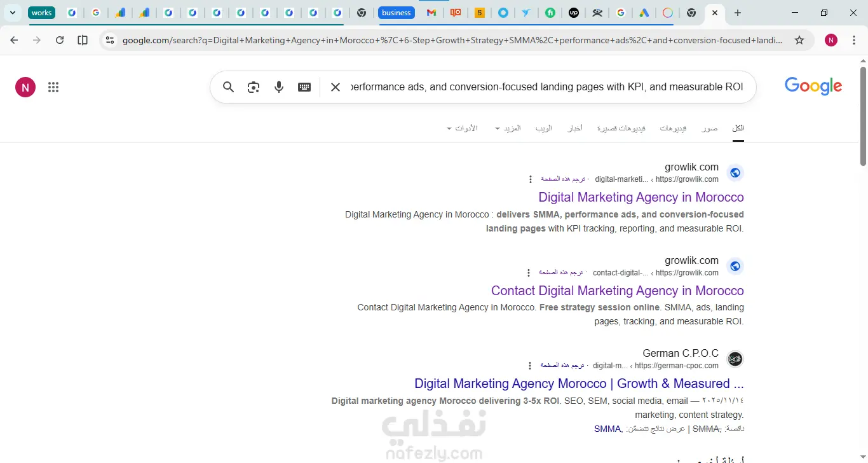
Task: Open the tab search dropdown arrow
Action: (13, 13)
